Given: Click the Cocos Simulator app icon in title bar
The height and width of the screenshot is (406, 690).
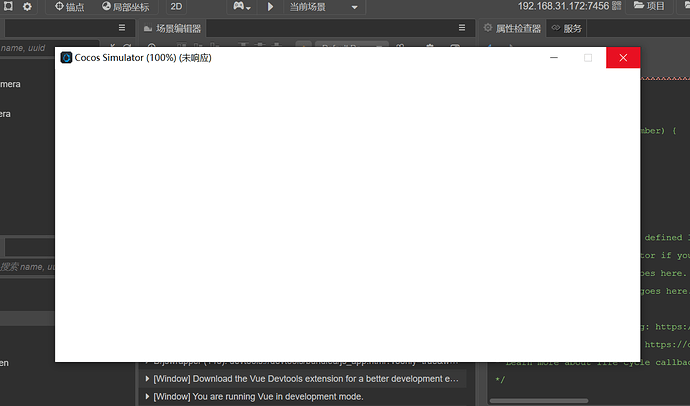Looking at the screenshot, I should (x=66, y=58).
